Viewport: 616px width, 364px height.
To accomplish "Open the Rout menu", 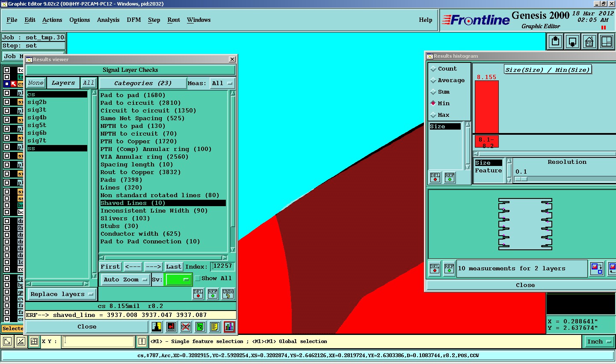I will point(174,20).
